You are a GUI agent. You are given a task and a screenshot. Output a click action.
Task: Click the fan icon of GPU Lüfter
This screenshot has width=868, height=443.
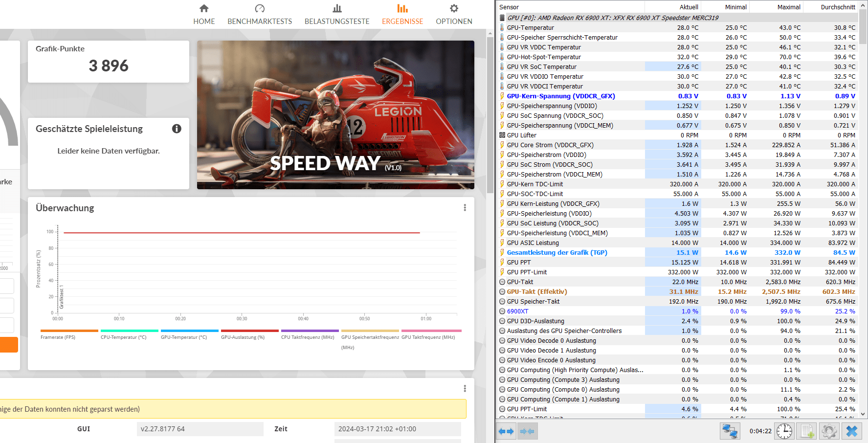[502, 135]
